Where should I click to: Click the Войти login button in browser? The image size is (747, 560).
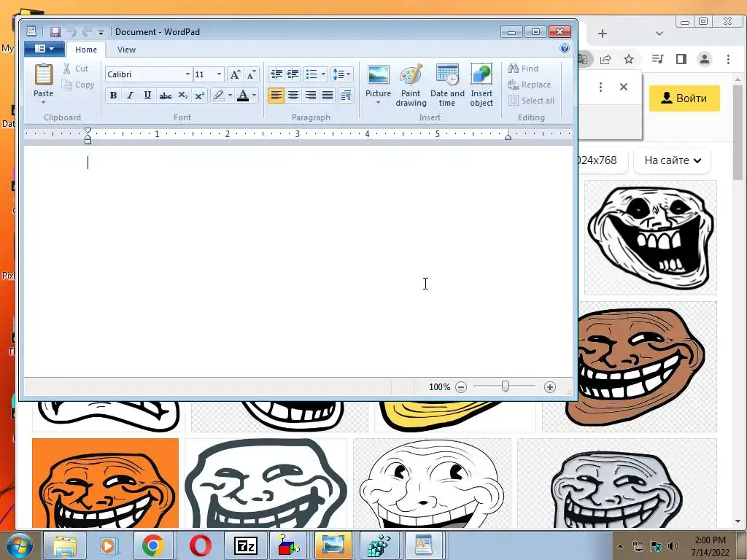[x=684, y=98]
